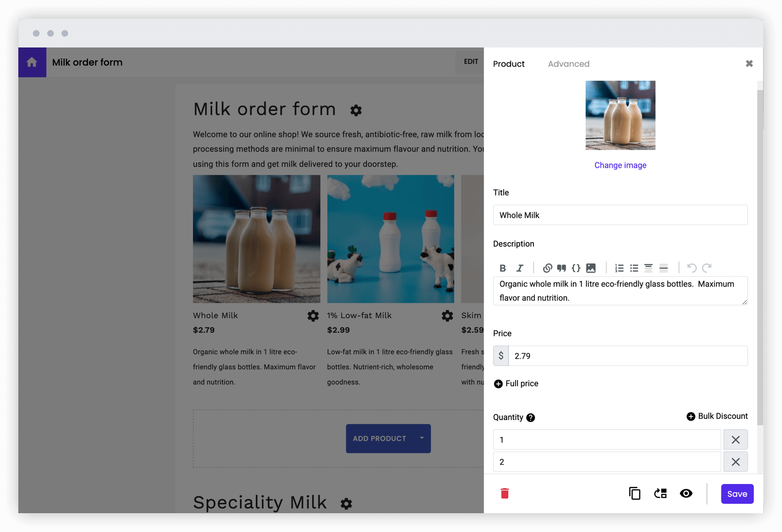Insert a blockquote in the description
This screenshot has height=532, width=782.
click(x=561, y=268)
